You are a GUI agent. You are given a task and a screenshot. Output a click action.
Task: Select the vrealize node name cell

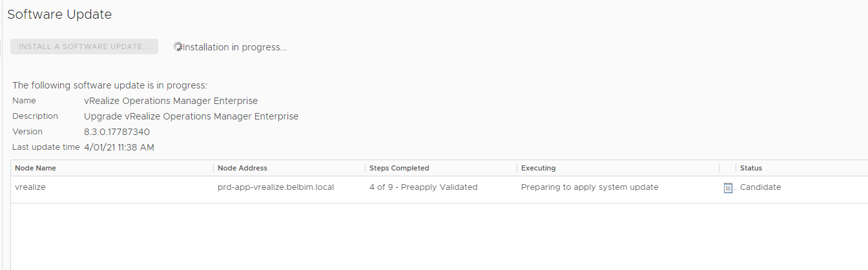pyautogui.click(x=30, y=187)
